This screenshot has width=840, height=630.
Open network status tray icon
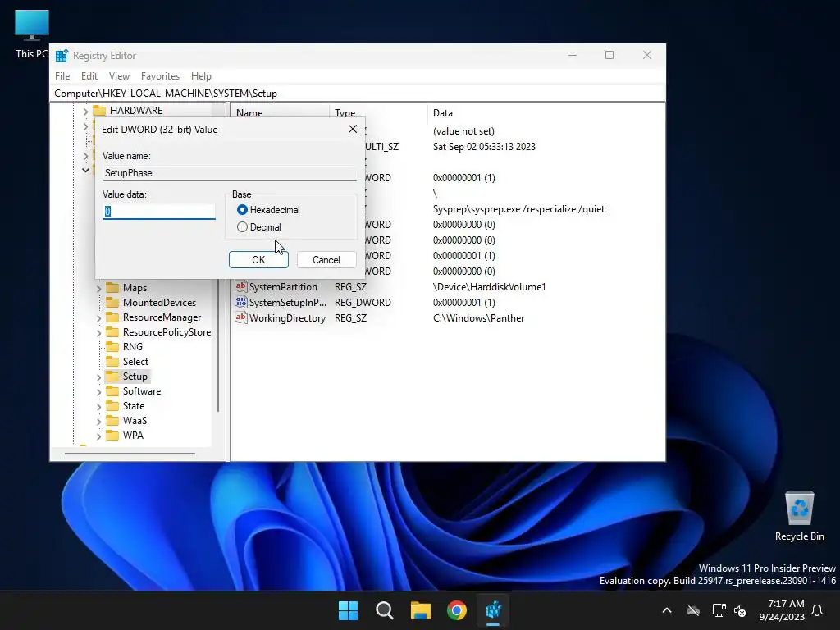pos(719,610)
